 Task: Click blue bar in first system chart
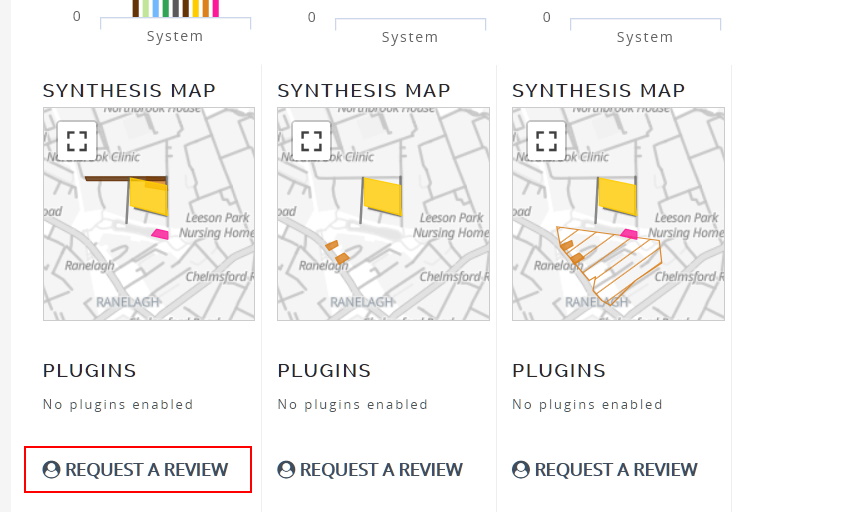(x=156, y=9)
